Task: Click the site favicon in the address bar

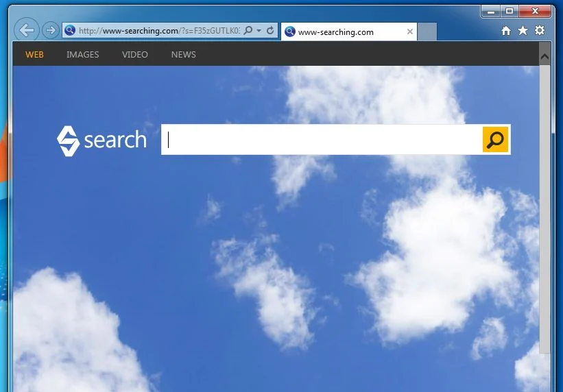Action: pyautogui.click(x=70, y=31)
